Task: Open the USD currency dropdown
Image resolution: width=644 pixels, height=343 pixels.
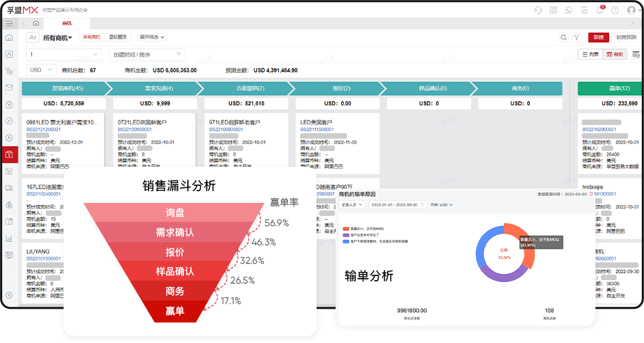Action: tap(41, 70)
